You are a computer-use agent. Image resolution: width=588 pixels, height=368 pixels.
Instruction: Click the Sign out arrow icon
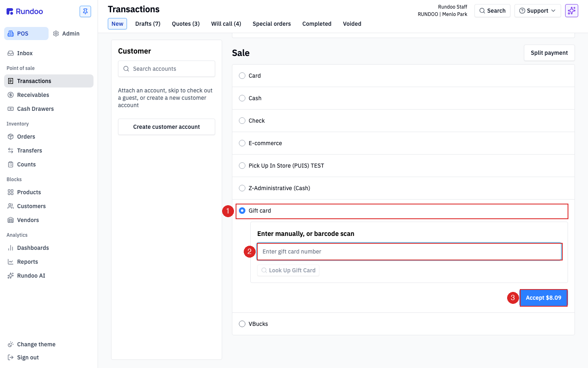pyautogui.click(x=11, y=357)
